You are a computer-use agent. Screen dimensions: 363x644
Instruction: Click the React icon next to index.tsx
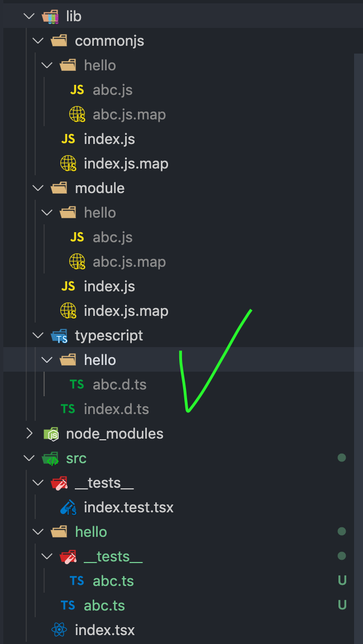60,629
